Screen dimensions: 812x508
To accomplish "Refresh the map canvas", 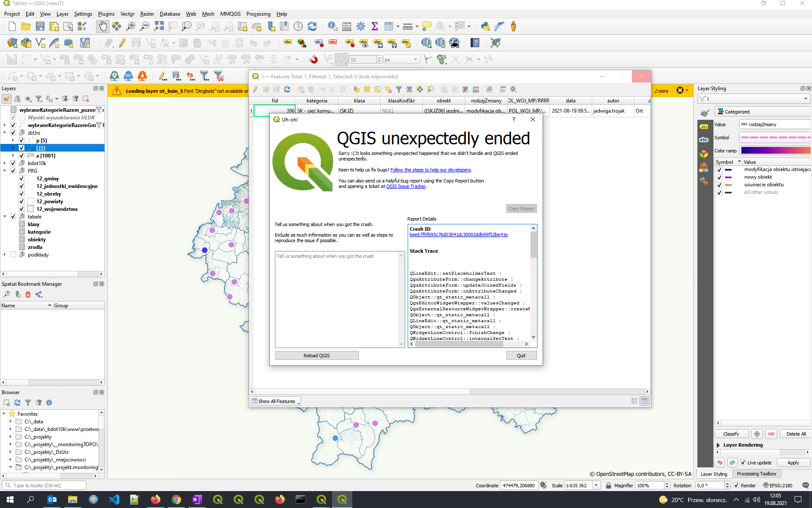I will 312,26.
